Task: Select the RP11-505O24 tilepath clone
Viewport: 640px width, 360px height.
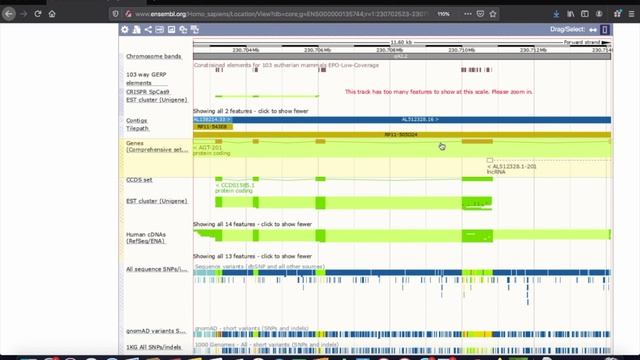Action: coord(402,134)
